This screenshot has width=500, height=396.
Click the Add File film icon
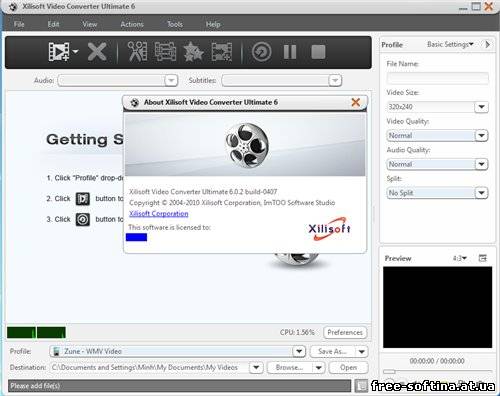click(59, 52)
